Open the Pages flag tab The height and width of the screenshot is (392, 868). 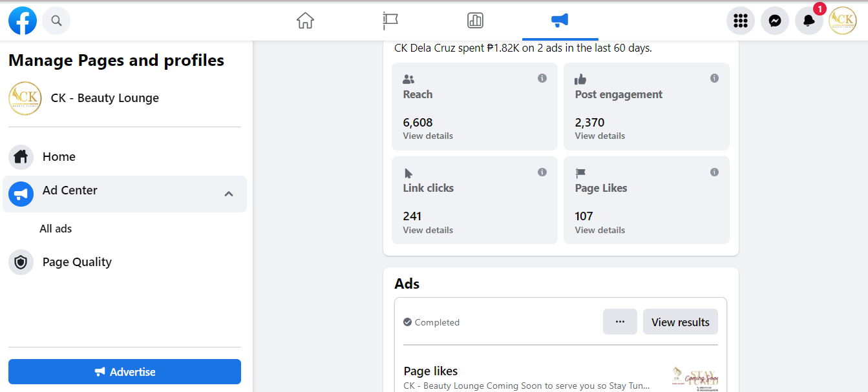coord(390,21)
